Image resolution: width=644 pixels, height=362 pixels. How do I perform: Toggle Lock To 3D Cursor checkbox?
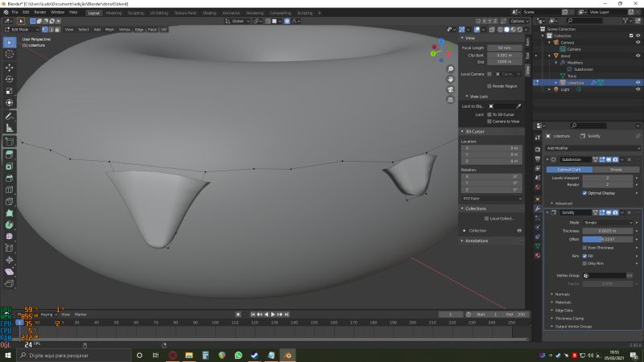(x=489, y=114)
